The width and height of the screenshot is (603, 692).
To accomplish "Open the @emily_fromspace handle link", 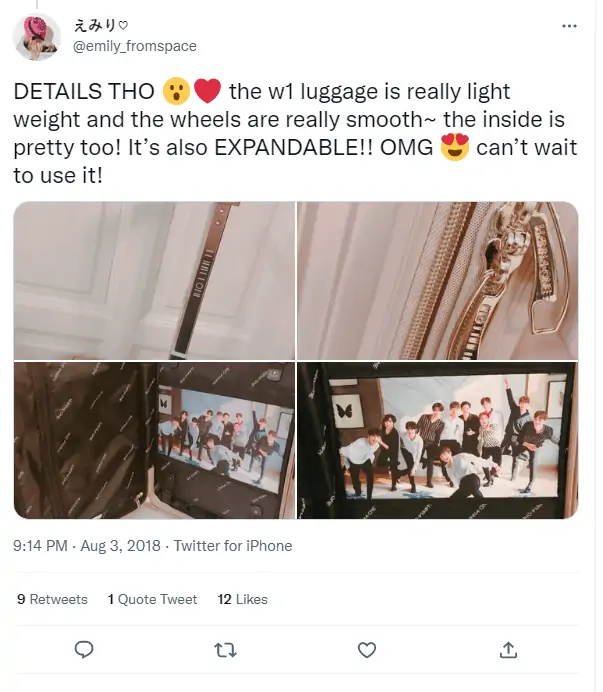I will click(x=135, y=46).
